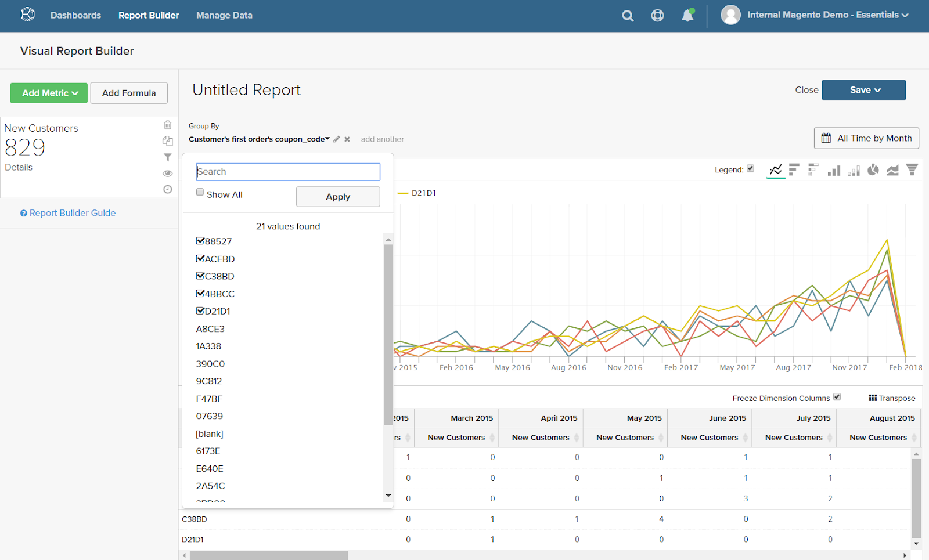This screenshot has height=560, width=929.
Task: Delete the New Customers metric
Action: (x=167, y=125)
